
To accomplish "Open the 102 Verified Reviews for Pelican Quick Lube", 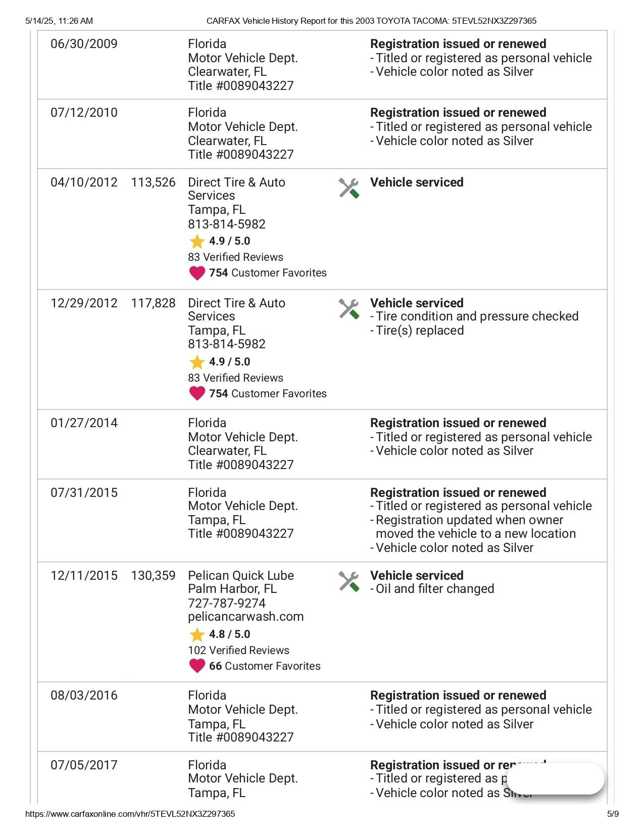I will (238, 651).
